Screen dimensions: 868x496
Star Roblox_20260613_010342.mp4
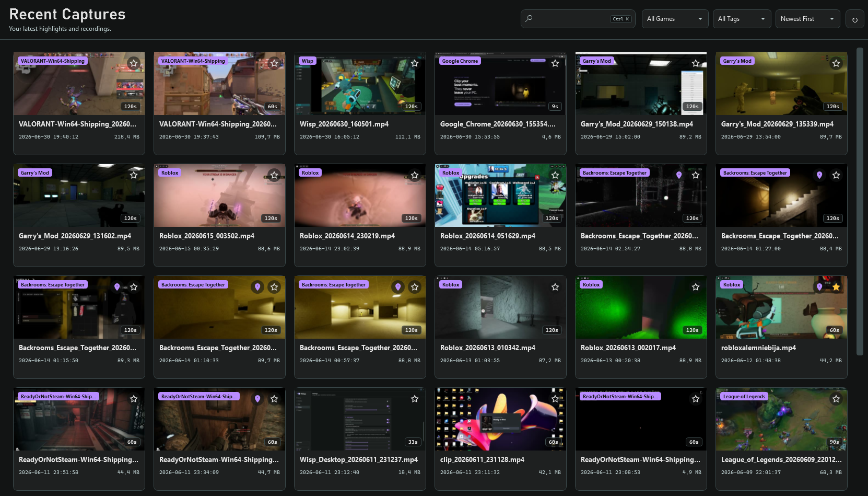point(555,287)
